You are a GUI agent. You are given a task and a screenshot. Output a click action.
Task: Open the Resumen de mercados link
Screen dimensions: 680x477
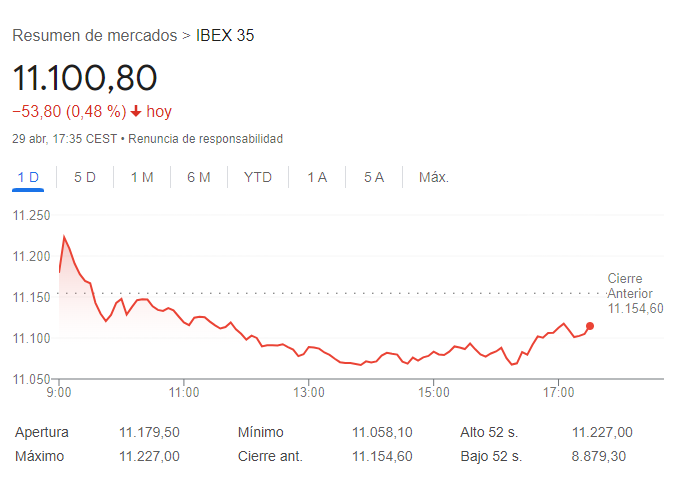(x=94, y=35)
